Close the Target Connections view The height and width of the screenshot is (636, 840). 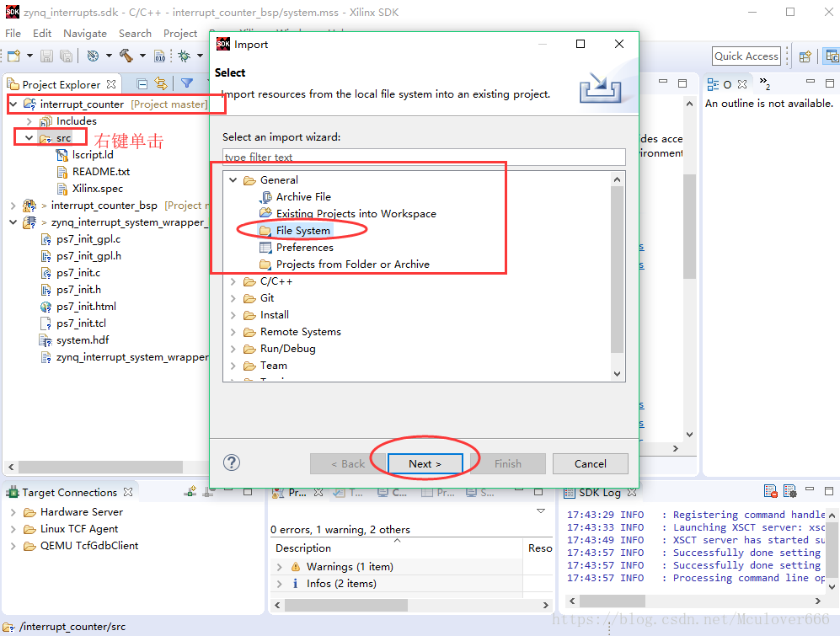127,491
